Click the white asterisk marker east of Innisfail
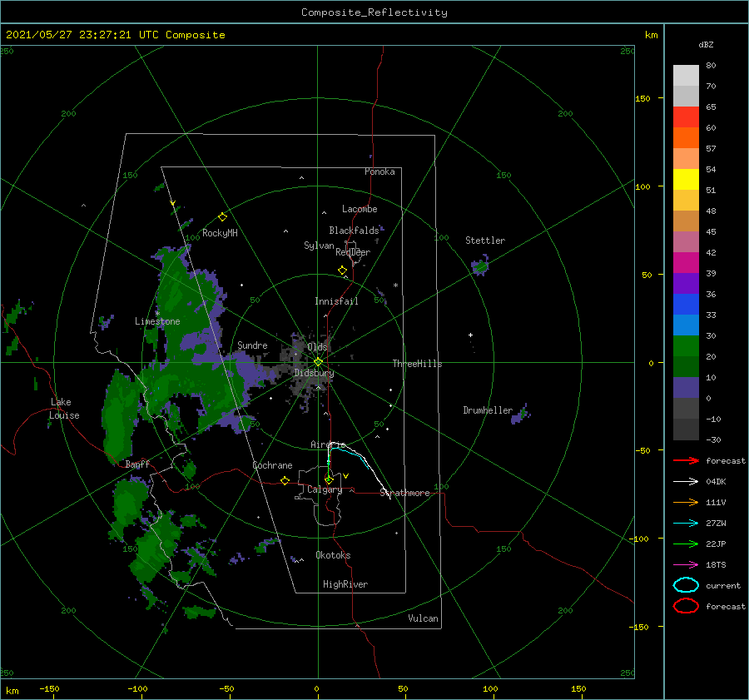749x700 pixels. pos(395,285)
